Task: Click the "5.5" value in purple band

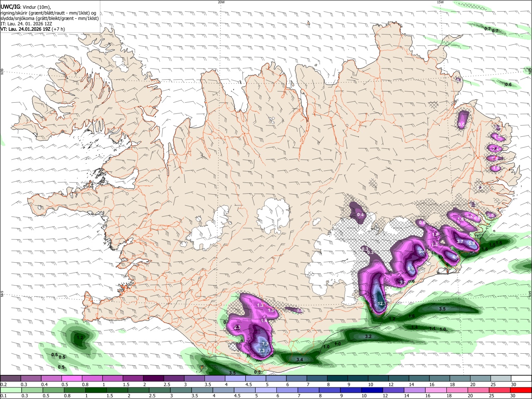Action: pyautogui.click(x=411, y=269)
